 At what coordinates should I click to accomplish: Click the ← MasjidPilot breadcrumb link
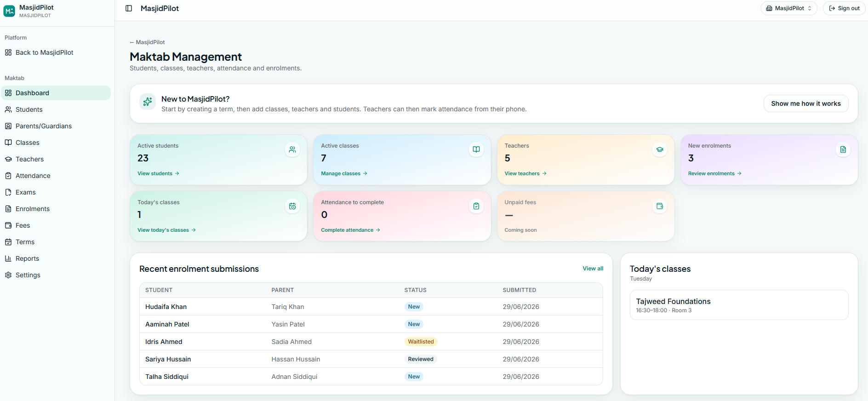point(147,42)
